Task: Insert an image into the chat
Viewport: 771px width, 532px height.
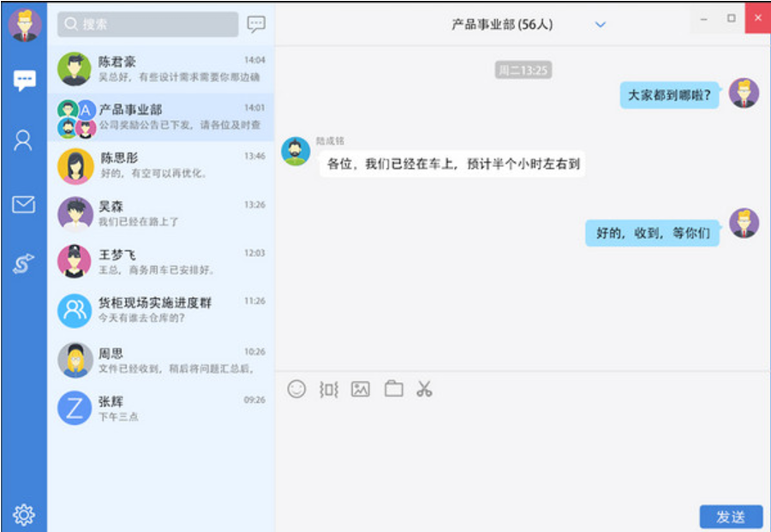Action: (361, 389)
